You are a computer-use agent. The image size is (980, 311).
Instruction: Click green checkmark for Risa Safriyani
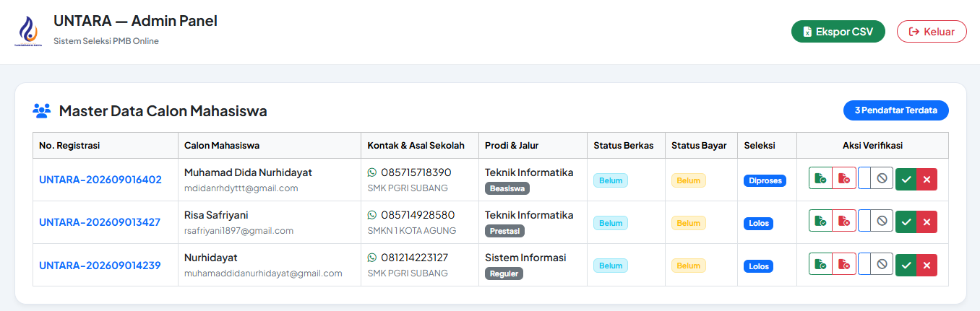pyautogui.click(x=906, y=222)
